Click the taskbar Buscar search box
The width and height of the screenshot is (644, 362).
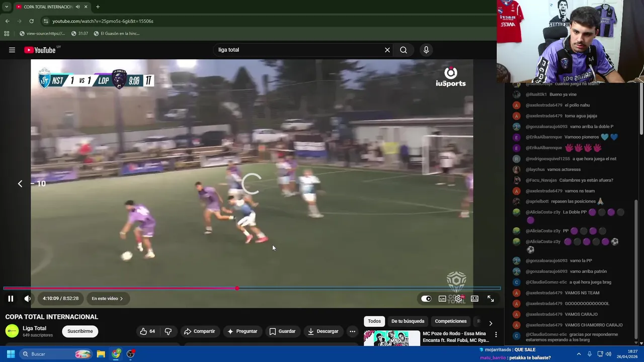[x=56, y=354]
